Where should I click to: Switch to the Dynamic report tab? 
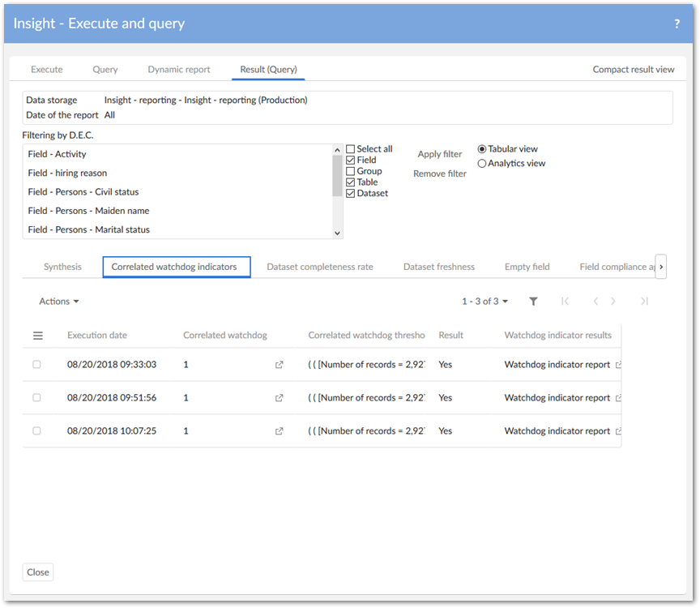tap(179, 70)
